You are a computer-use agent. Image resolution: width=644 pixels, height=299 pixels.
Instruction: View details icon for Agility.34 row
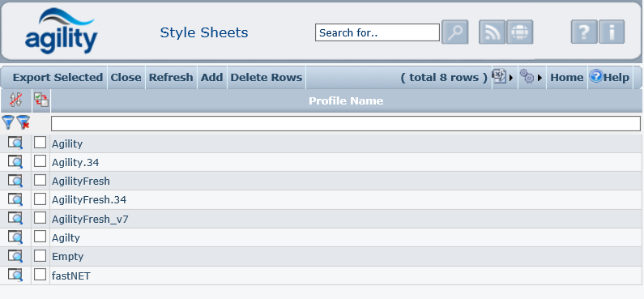[x=15, y=162]
